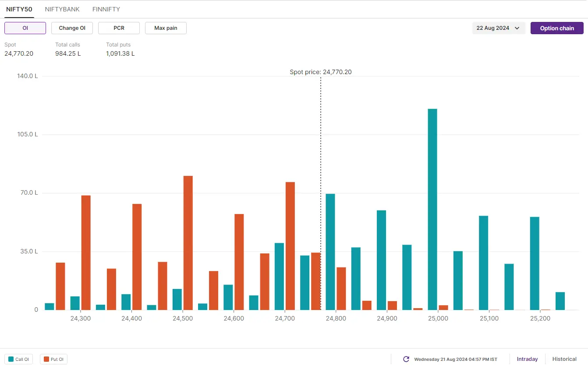Click the 105.0 L y-axis label
Image resolution: width=588 pixels, height=367 pixels.
28,134
